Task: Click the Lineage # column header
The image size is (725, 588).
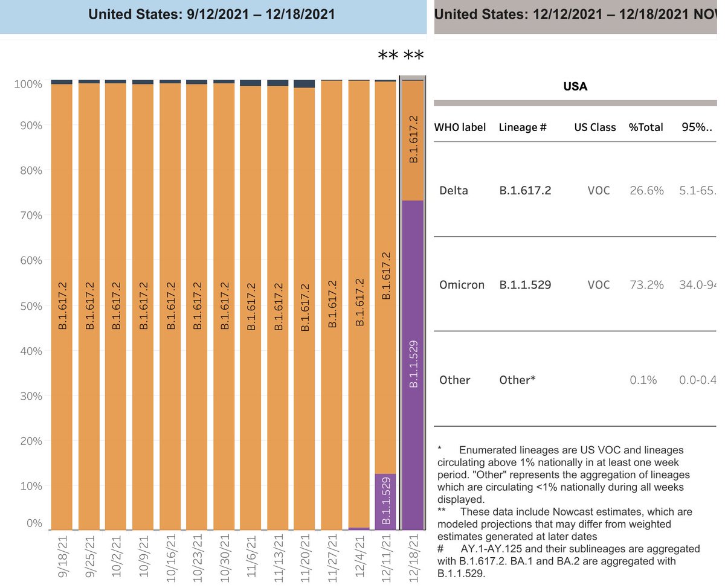Action: point(523,127)
